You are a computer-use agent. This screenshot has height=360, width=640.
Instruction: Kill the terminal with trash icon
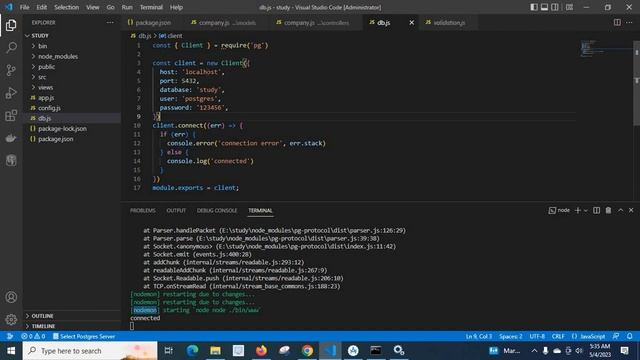(608, 210)
